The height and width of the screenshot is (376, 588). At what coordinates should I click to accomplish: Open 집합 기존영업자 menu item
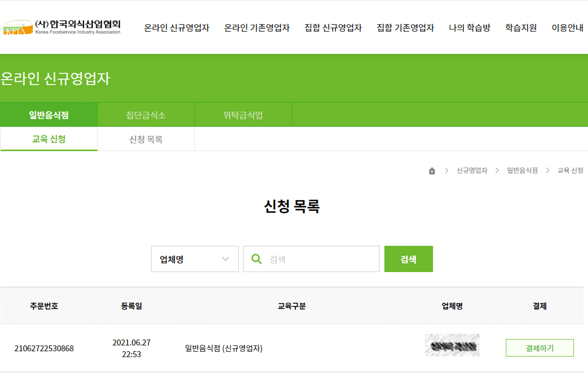405,28
